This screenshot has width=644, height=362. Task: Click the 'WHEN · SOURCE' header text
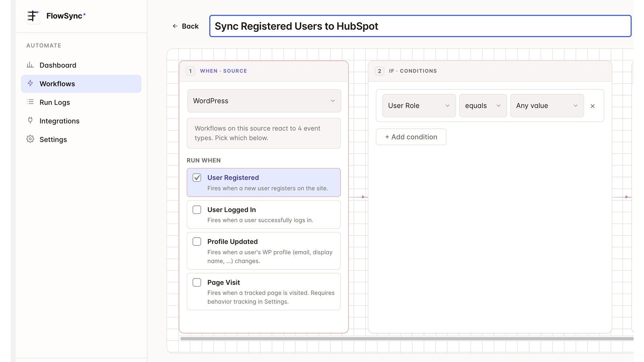[223, 71]
